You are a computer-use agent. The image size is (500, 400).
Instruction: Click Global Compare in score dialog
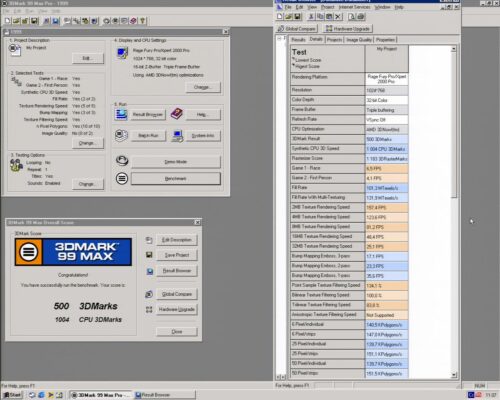177,294
